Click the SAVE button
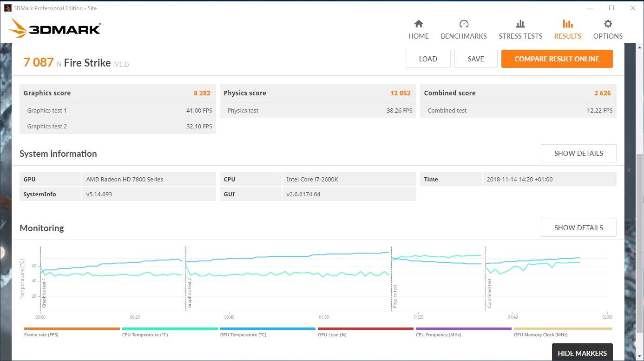Viewport: 644px width, 361px height. 476,59
